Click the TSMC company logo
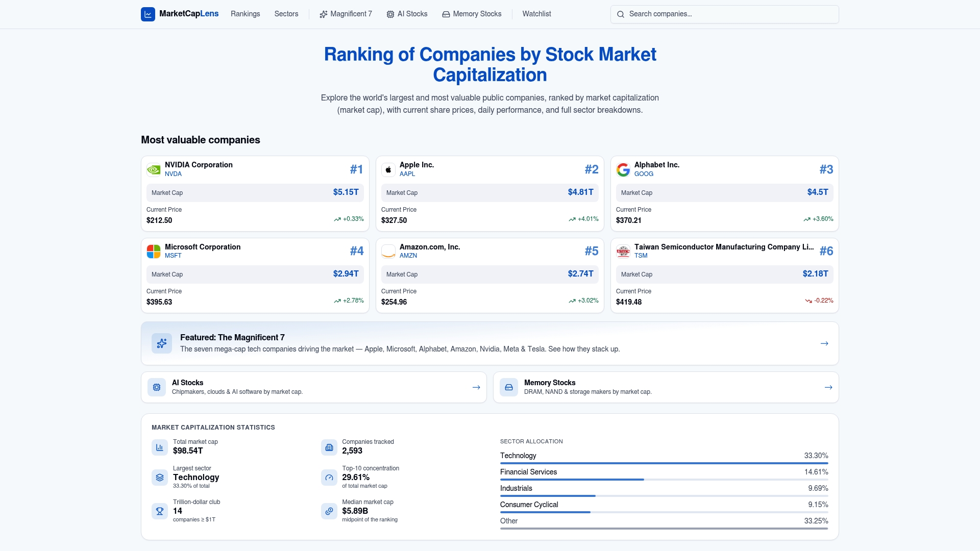 pyautogui.click(x=623, y=251)
